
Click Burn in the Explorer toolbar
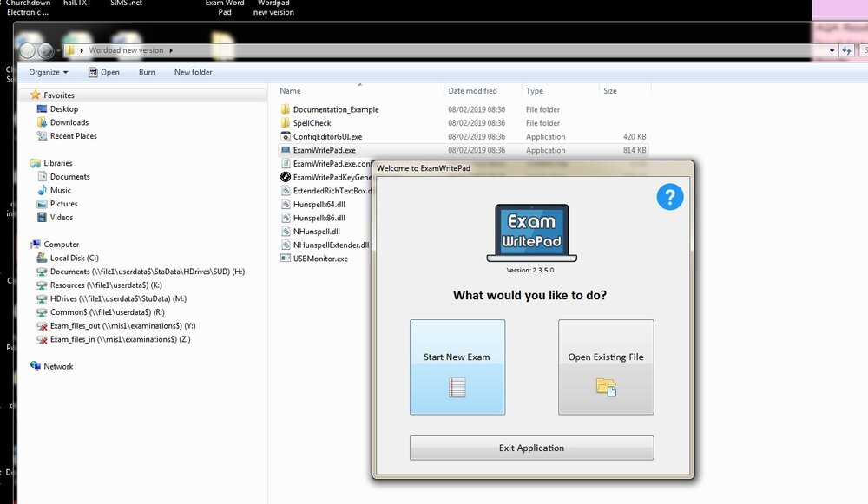click(x=147, y=73)
